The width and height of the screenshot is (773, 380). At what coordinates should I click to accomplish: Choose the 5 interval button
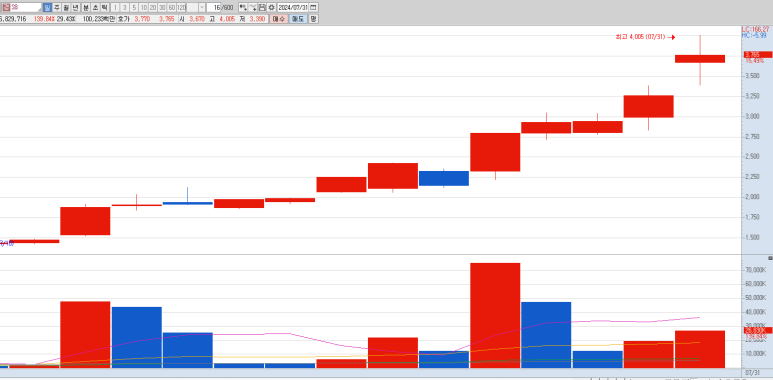click(x=134, y=7)
